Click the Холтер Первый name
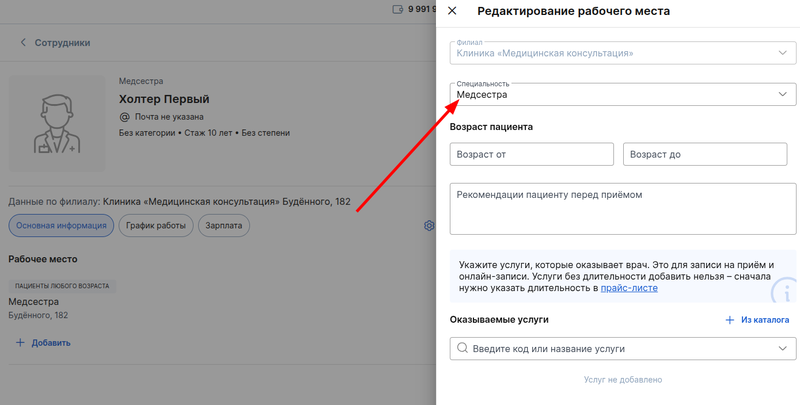The height and width of the screenshot is (405, 800). coord(164,99)
